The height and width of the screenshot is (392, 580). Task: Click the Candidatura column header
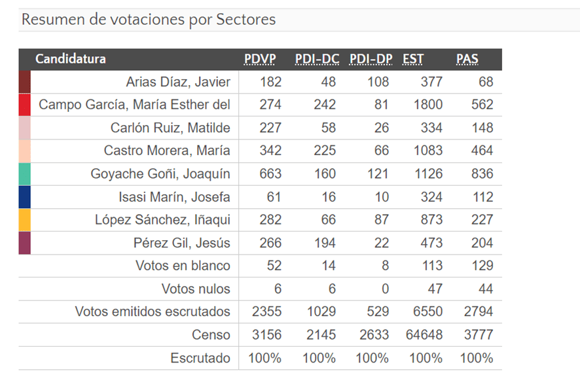[x=71, y=59]
